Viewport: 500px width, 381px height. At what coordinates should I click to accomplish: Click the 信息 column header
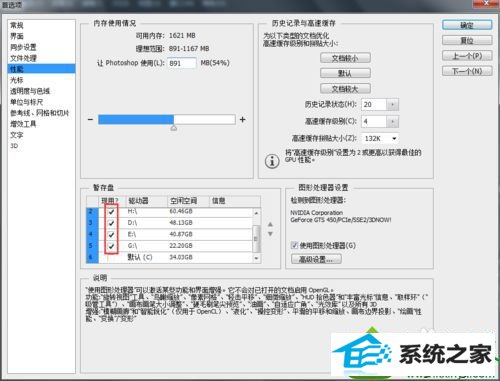pyautogui.click(x=235, y=201)
